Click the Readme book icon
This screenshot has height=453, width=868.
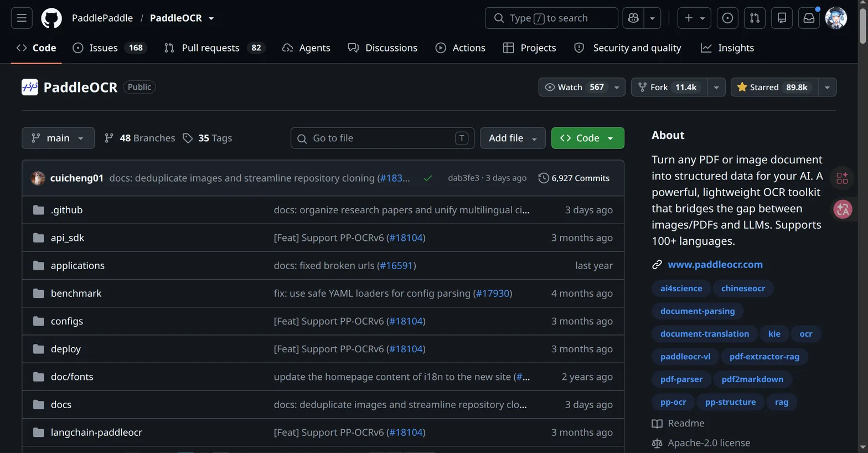point(657,424)
